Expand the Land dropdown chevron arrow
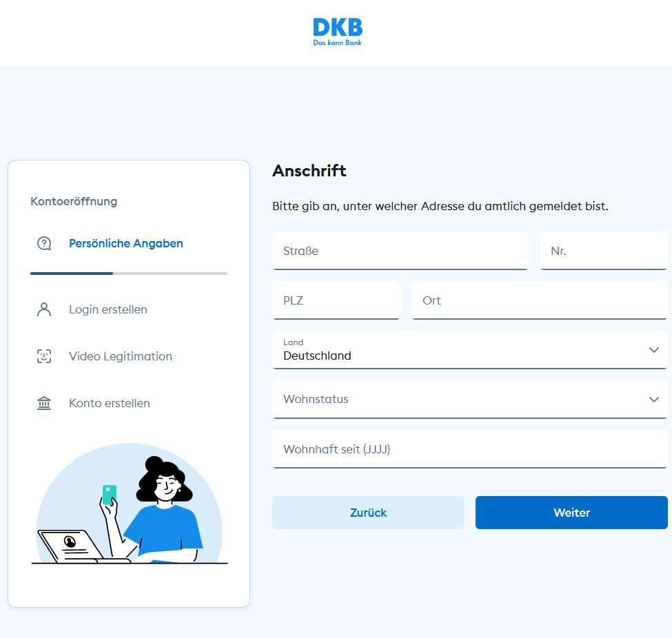This screenshot has height=638, width=672. pyautogui.click(x=653, y=349)
